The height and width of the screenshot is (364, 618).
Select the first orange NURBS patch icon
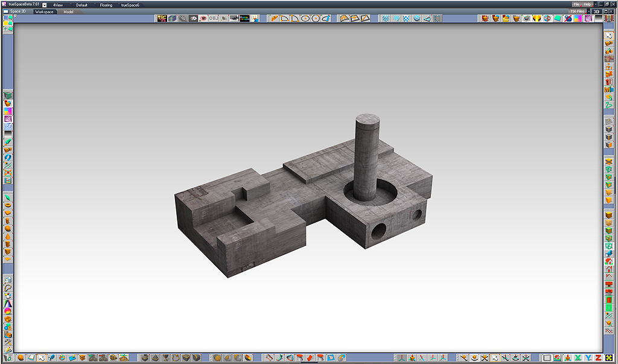[x=345, y=18]
